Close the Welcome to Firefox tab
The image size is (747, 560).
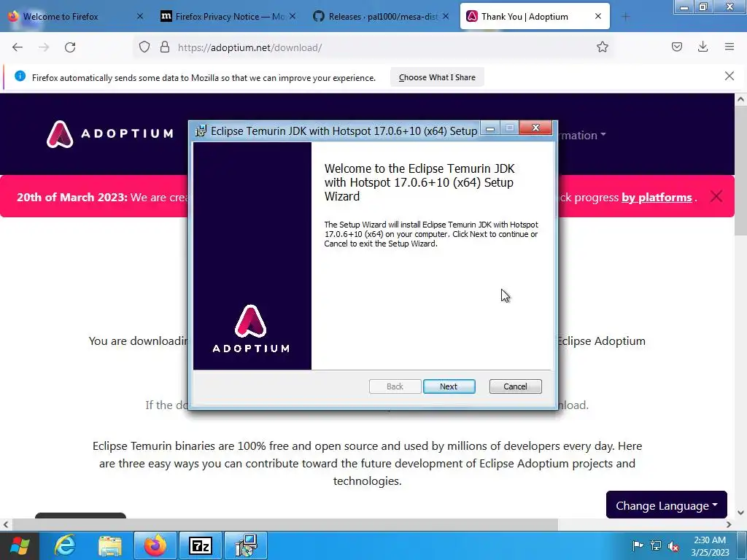(140, 17)
